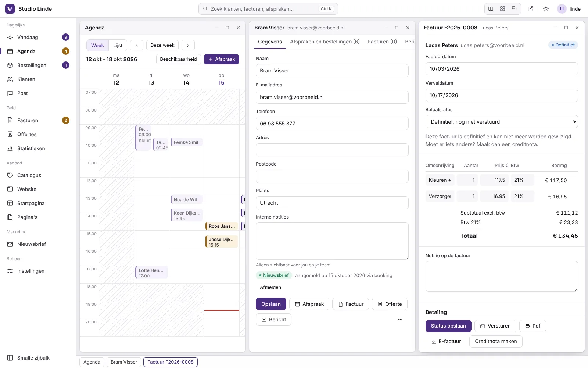Open Vandaag in the sidebar
This screenshot has height=368, width=588.
tap(38, 37)
